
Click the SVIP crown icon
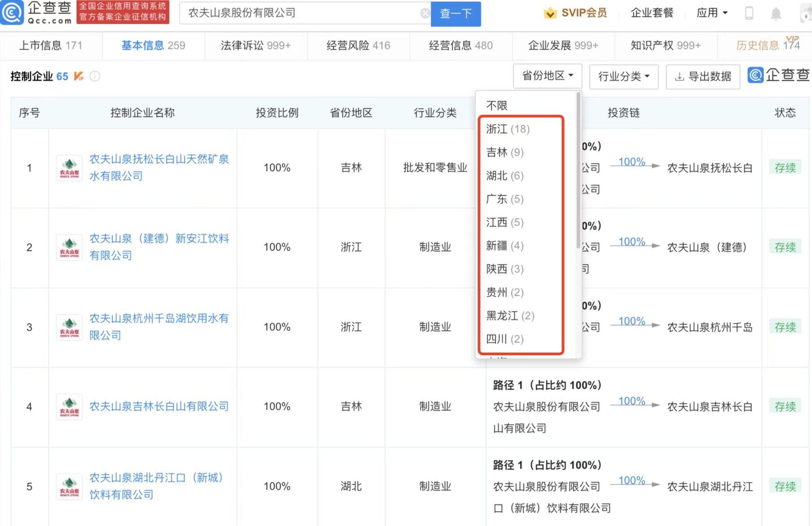(x=550, y=13)
